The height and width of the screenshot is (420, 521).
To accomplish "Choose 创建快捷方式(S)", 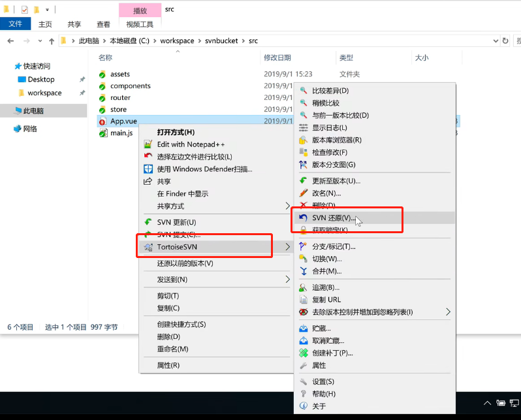I will click(x=182, y=324).
